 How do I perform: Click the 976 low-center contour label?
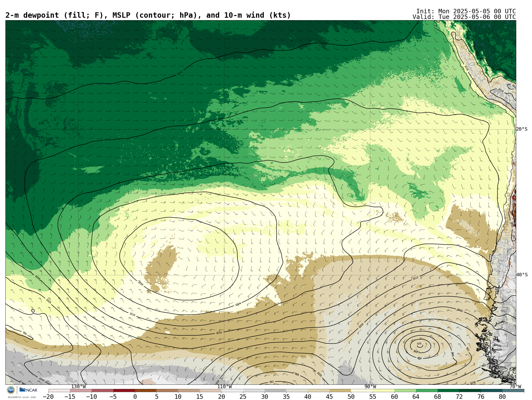pos(419,344)
